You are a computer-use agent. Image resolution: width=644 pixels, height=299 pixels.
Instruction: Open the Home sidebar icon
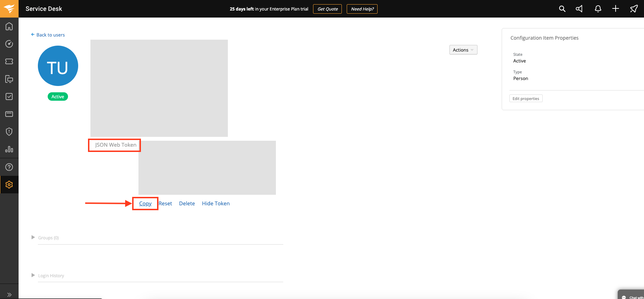click(x=9, y=26)
